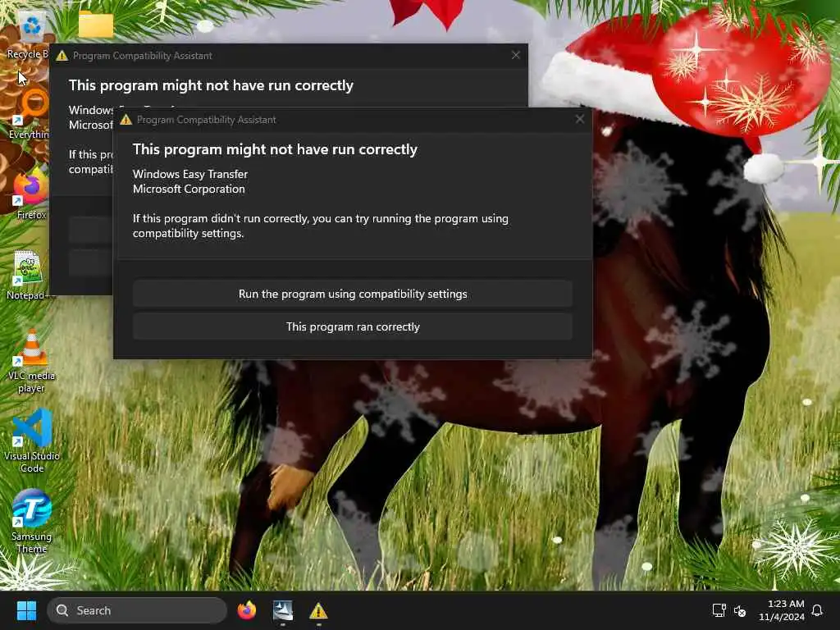840x630 pixels.
Task: Select the front dialog's Windows Easy Transfer text
Action: click(190, 174)
